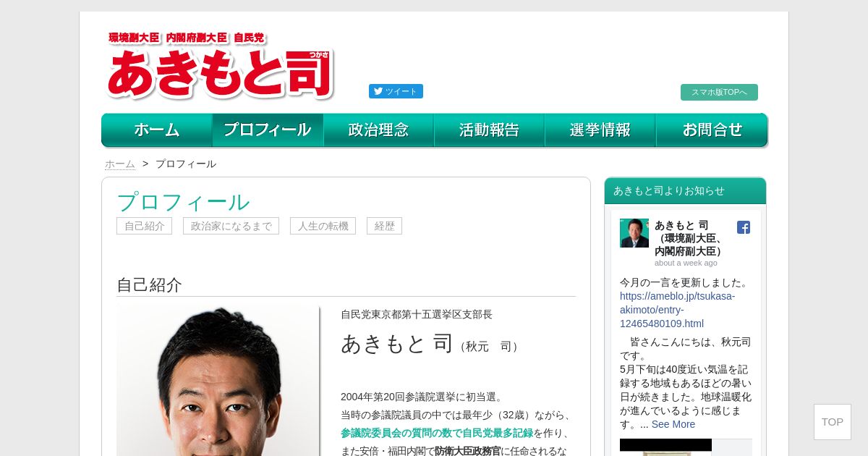This screenshot has width=868, height=456.
Task: Jump to the 自己紹介 section anchor
Action: pyautogui.click(x=144, y=226)
